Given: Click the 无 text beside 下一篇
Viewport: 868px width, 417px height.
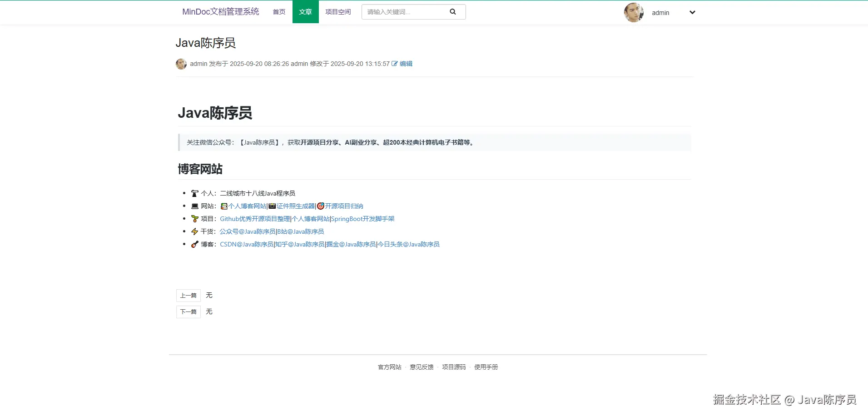Looking at the screenshot, I should (209, 312).
